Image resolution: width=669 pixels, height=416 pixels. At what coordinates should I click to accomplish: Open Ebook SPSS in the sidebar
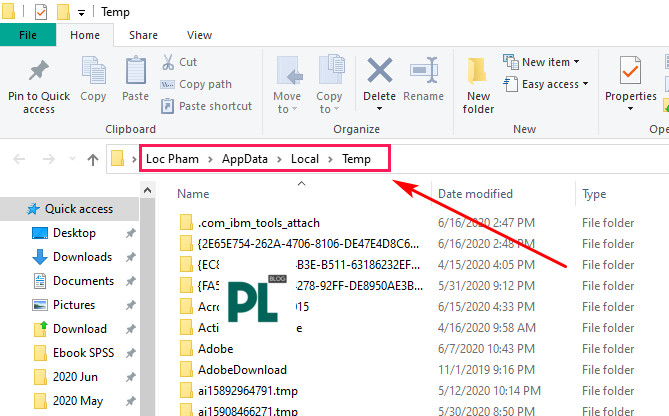83,353
